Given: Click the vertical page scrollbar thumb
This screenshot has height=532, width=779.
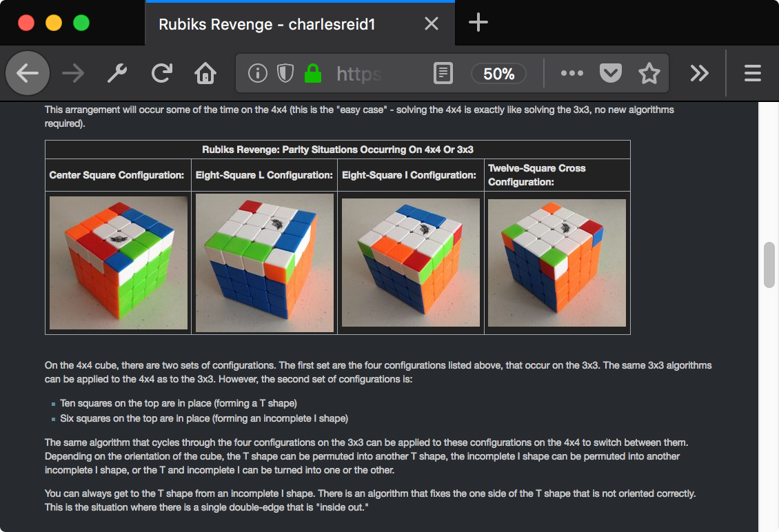Looking at the screenshot, I should point(769,265).
